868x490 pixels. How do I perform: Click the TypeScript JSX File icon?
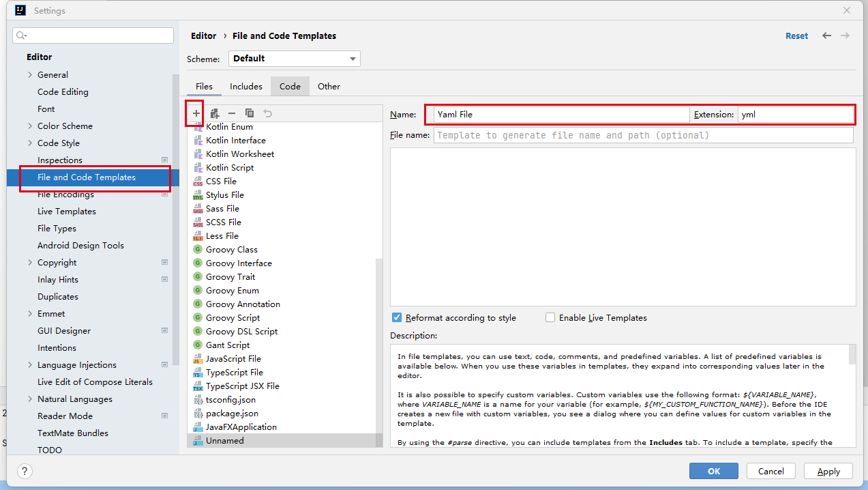[198, 386]
